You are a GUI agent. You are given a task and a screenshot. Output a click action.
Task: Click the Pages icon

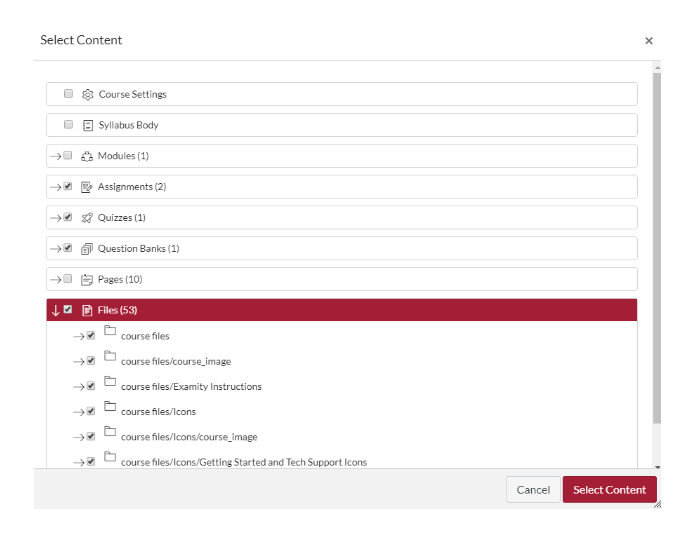click(x=87, y=279)
